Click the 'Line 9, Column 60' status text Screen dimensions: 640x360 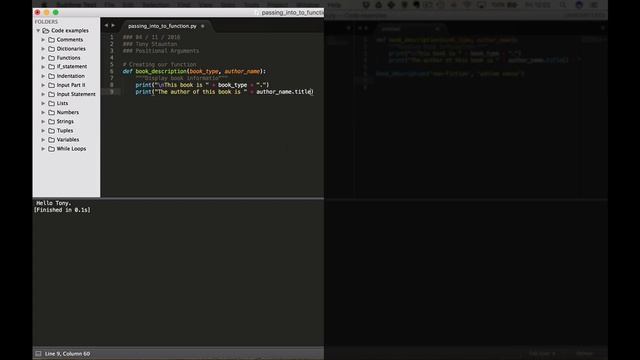click(67, 354)
